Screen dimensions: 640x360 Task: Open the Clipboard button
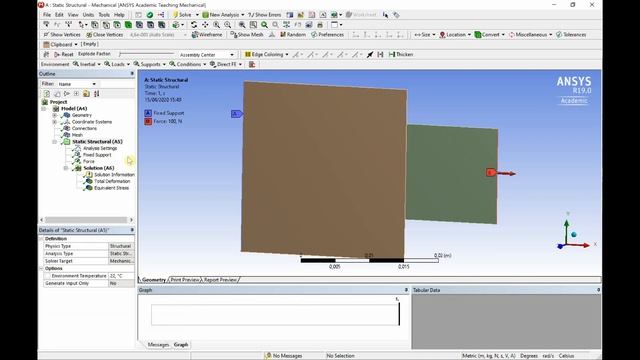(x=60, y=44)
